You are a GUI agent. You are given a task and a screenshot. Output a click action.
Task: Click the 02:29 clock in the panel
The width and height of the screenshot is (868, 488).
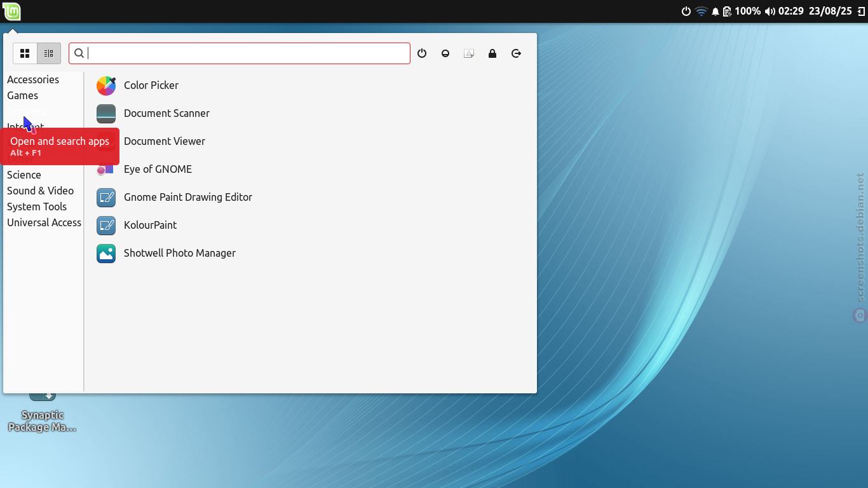tap(791, 11)
